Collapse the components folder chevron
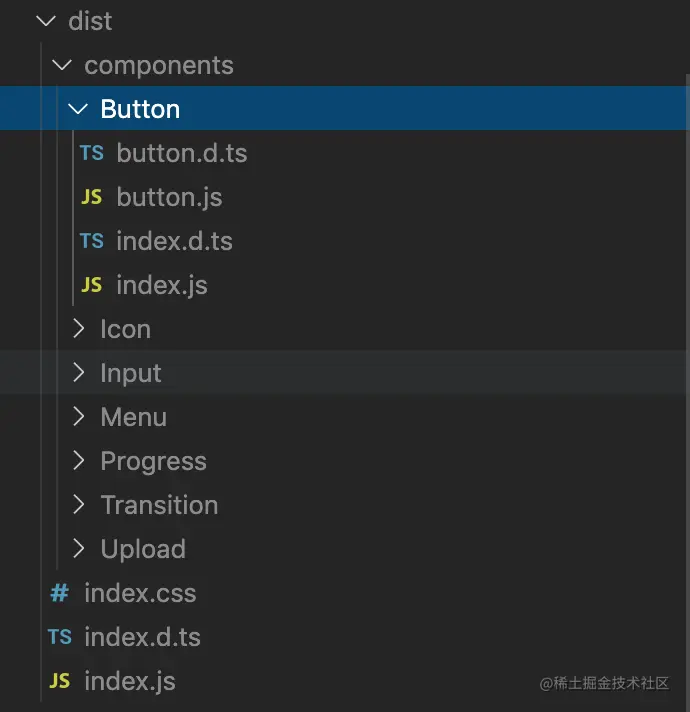This screenshot has height=712, width=690. 61,65
